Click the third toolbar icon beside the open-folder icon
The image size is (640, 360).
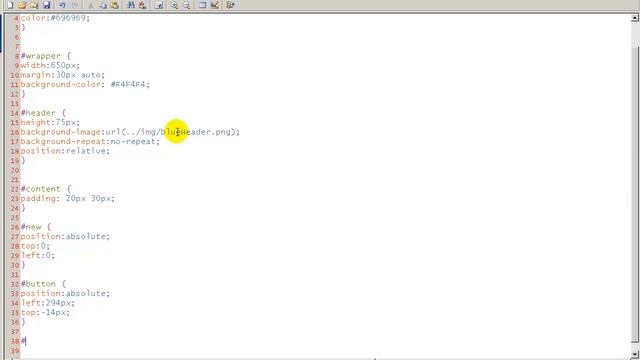(x=34, y=5)
